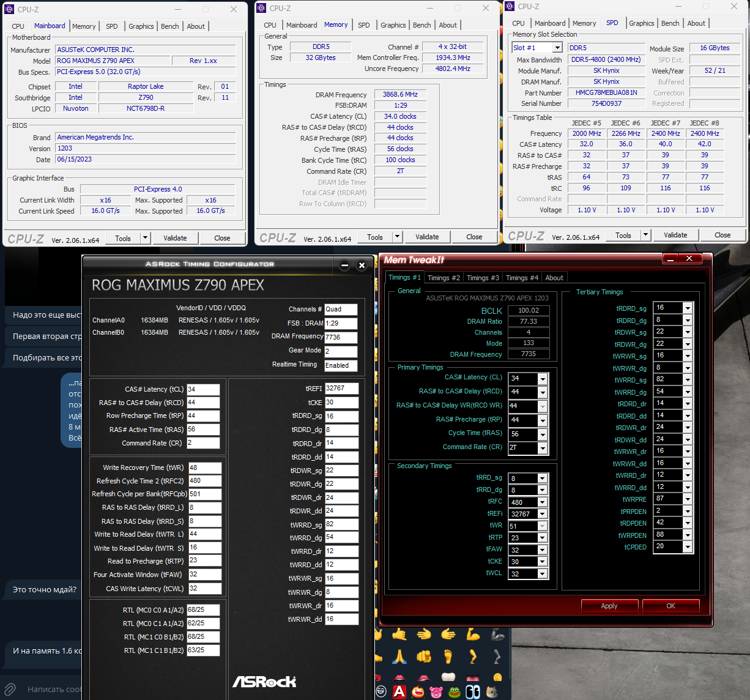This screenshot has width=750, height=700.
Task: Click the paperclip attach icon in chat
Action: (10, 690)
